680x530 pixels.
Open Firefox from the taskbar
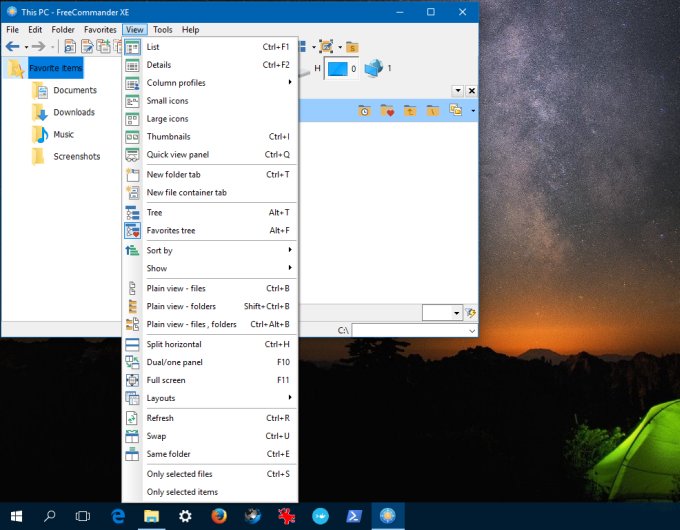(219, 516)
